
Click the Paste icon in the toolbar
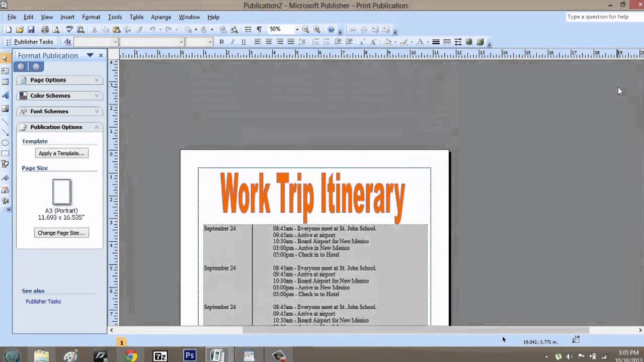point(116,30)
